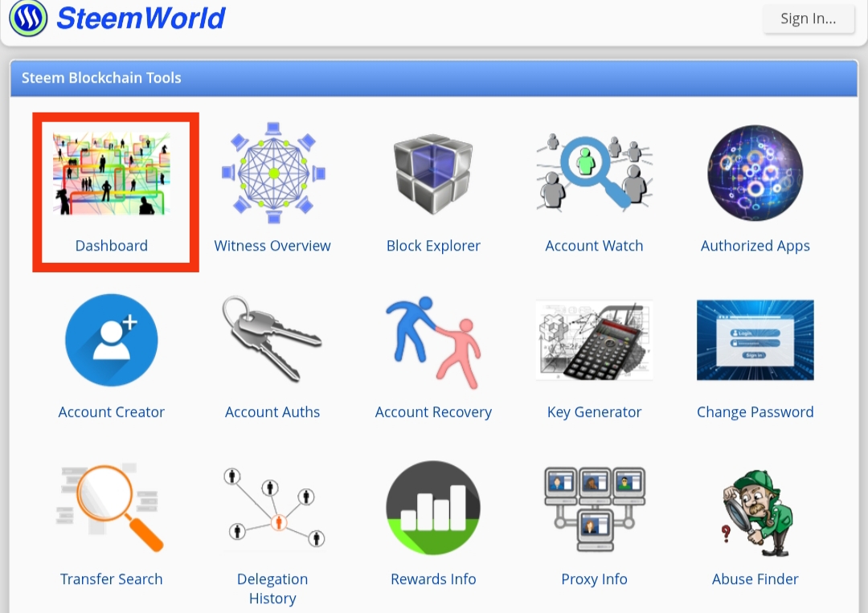Open the Dashboard crowd network icon
868x613 pixels.
(111, 174)
